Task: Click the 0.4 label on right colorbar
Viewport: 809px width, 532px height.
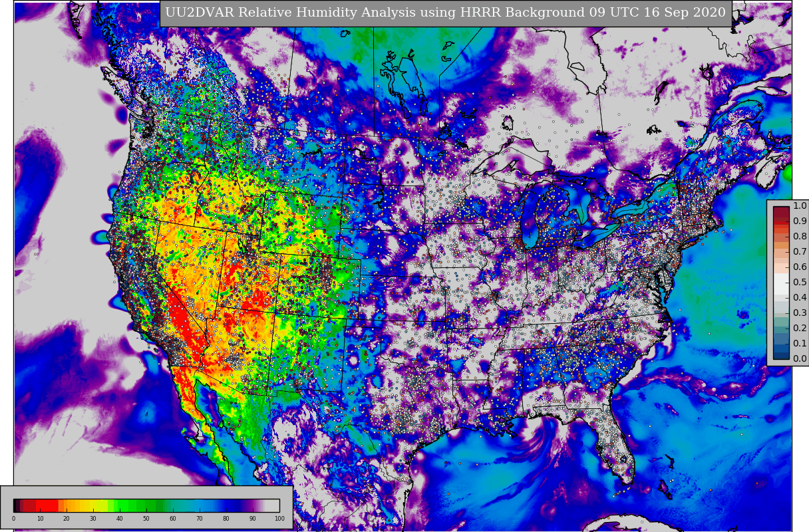Action: pos(800,297)
